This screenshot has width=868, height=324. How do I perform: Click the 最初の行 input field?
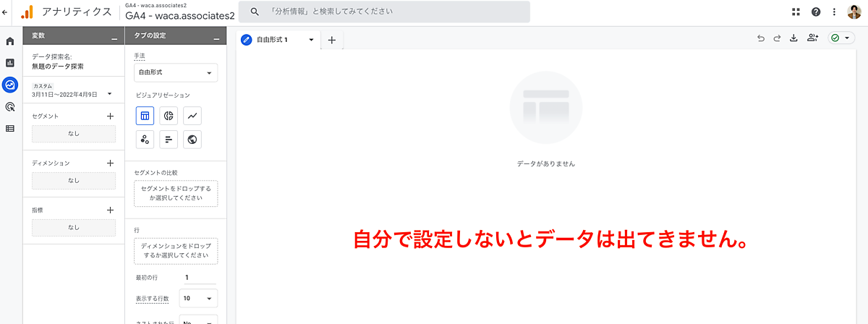pos(198,278)
